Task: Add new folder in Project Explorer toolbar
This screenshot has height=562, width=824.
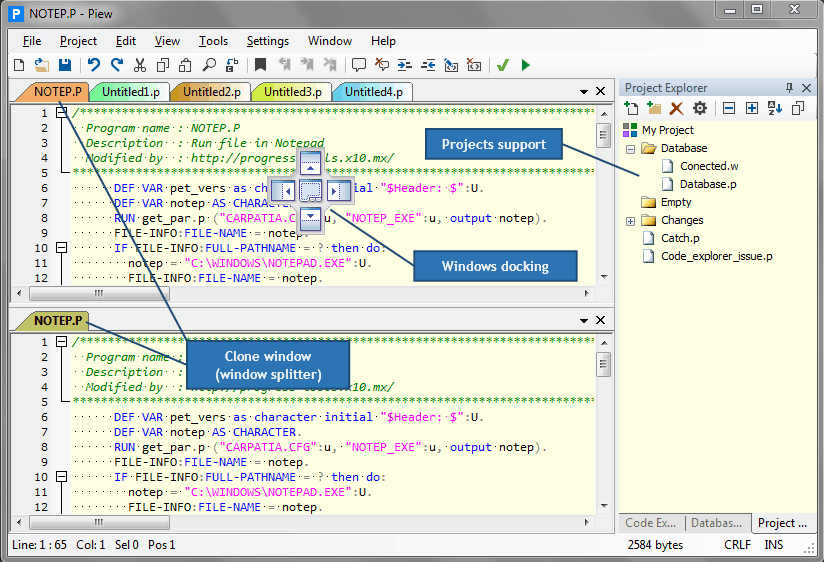Action: (654, 108)
